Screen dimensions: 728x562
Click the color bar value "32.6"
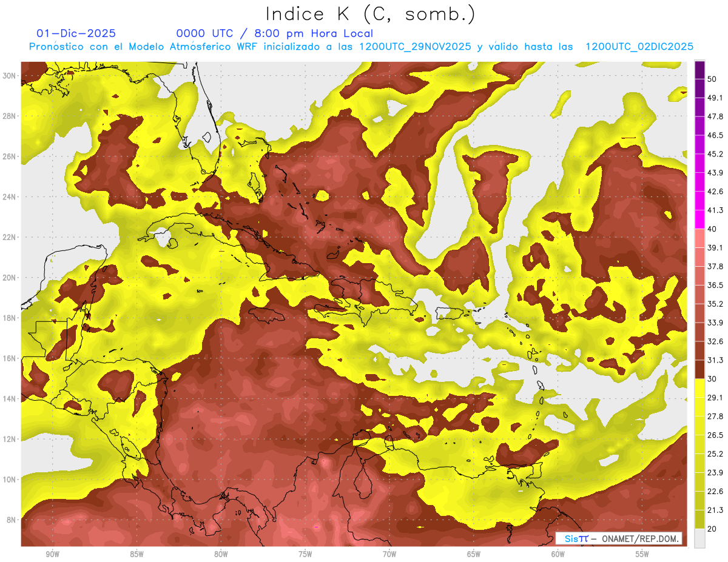[x=715, y=342]
